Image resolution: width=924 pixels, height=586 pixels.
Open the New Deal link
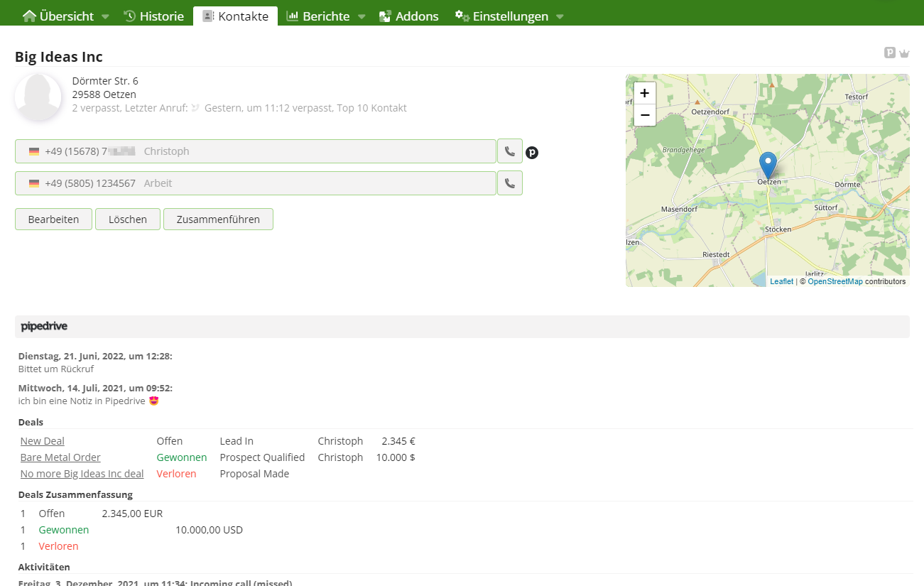click(42, 441)
